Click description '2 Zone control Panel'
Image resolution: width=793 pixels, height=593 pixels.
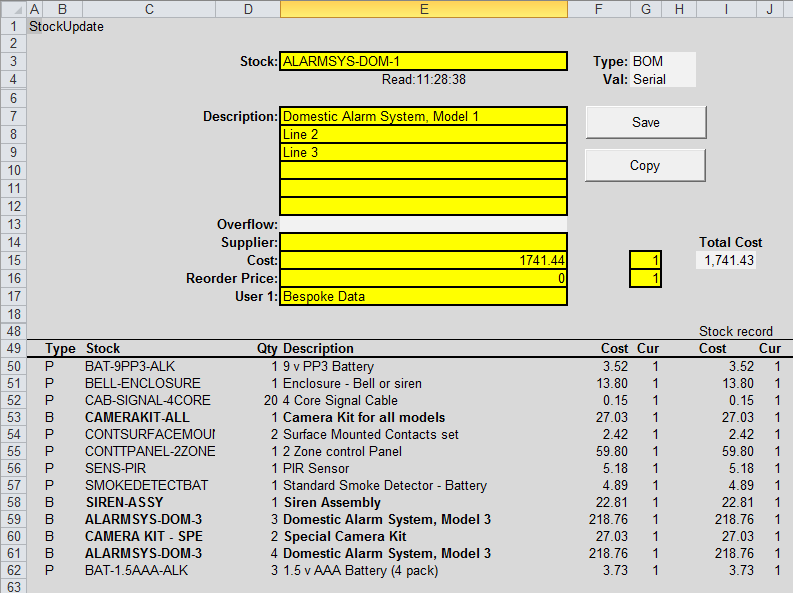pyautogui.click(x=342, y=451)
